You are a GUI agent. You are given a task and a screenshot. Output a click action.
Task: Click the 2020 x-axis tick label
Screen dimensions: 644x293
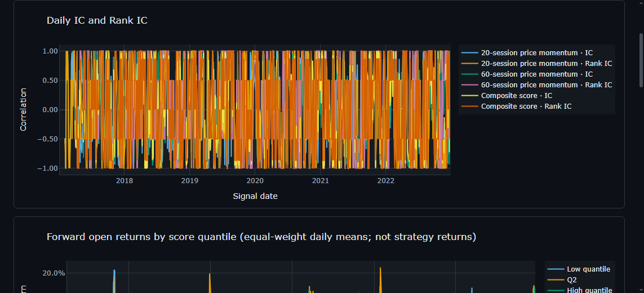tap(255, 180)
